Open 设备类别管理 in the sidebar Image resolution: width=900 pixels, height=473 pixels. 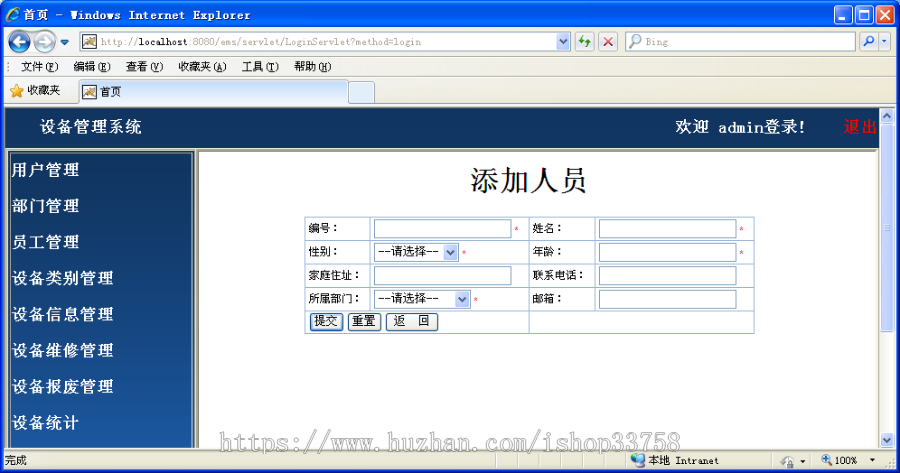coord(63,278)
